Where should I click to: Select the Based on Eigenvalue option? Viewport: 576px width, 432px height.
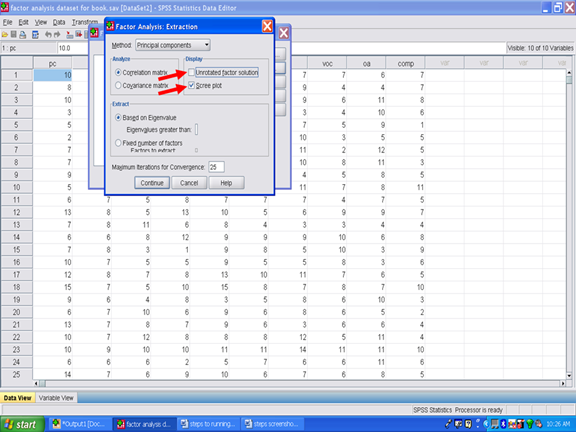point(118,118)
